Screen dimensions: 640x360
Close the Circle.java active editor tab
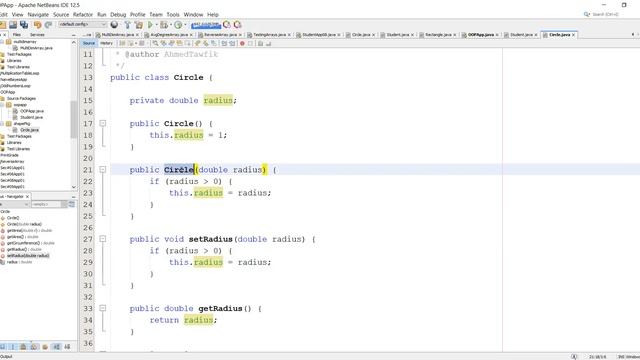(573, 35)
